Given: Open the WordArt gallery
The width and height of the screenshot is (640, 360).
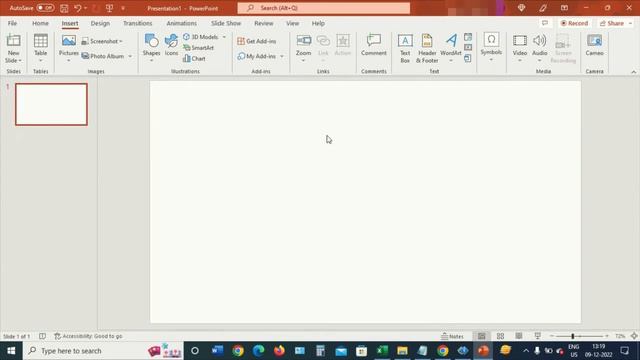Looking at the screenshot, I should 451,48.
